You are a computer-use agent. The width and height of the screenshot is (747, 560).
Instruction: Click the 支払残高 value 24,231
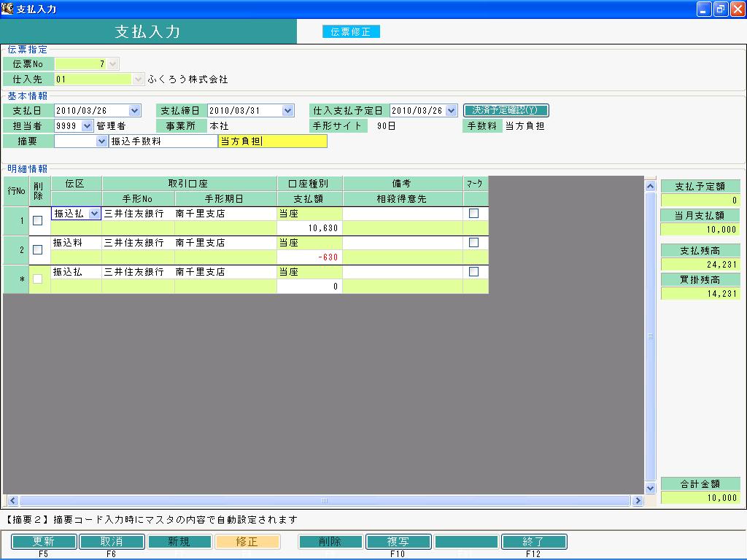[700, 264]
